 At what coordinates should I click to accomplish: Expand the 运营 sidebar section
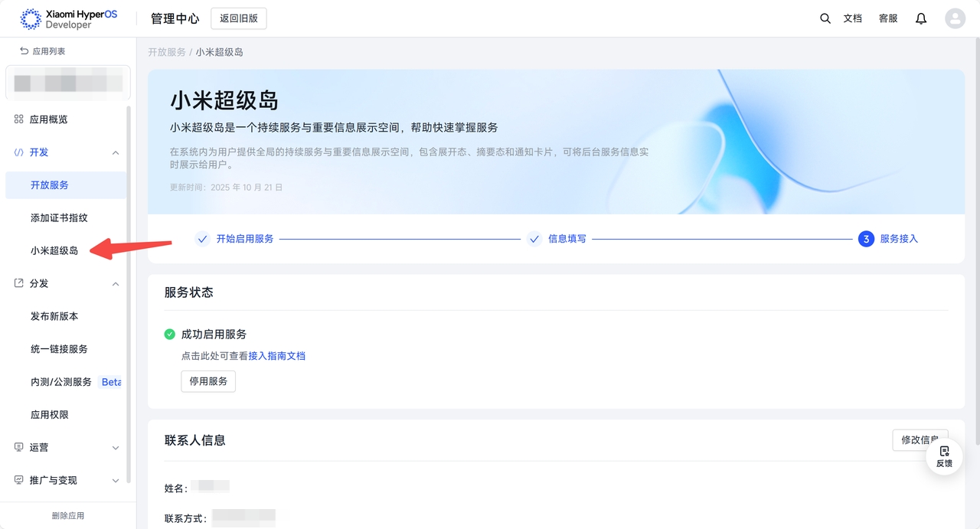coord(116,447)
